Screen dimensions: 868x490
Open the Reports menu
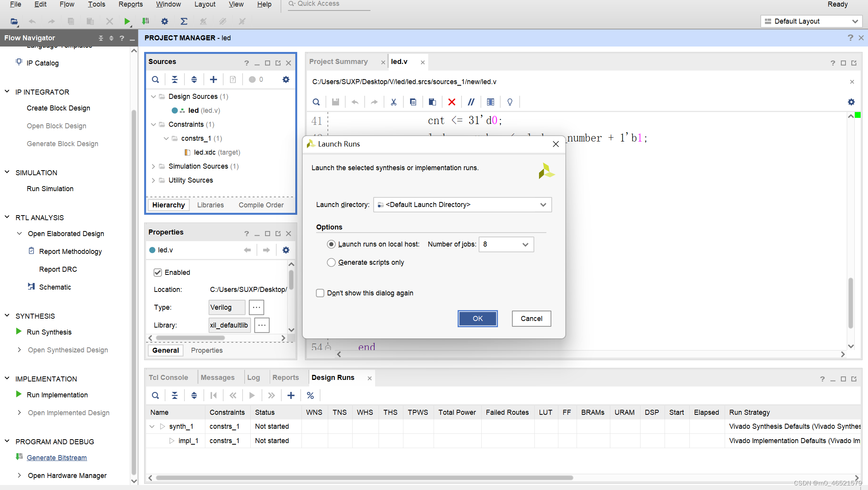click(x=130, y=4)
